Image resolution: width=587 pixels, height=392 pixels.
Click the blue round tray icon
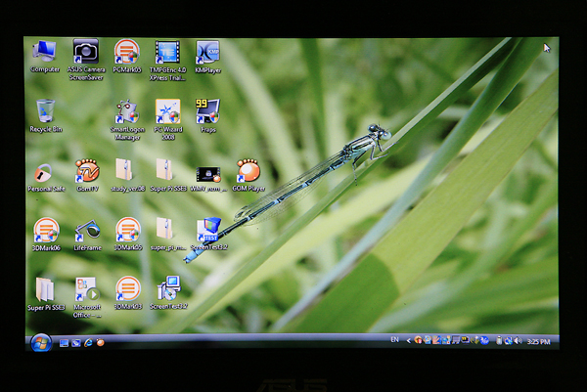click(x=484, y=340)
